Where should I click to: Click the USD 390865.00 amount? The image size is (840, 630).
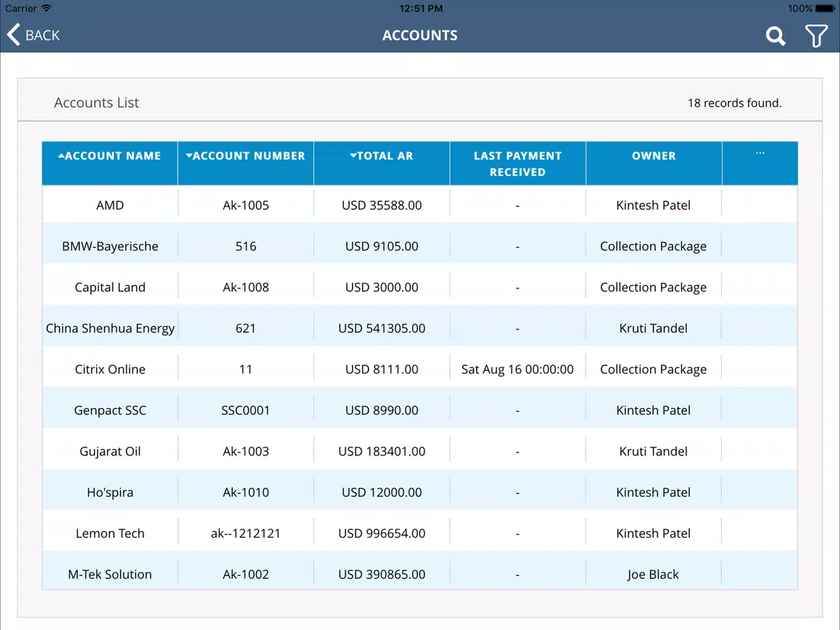(382, 575)
